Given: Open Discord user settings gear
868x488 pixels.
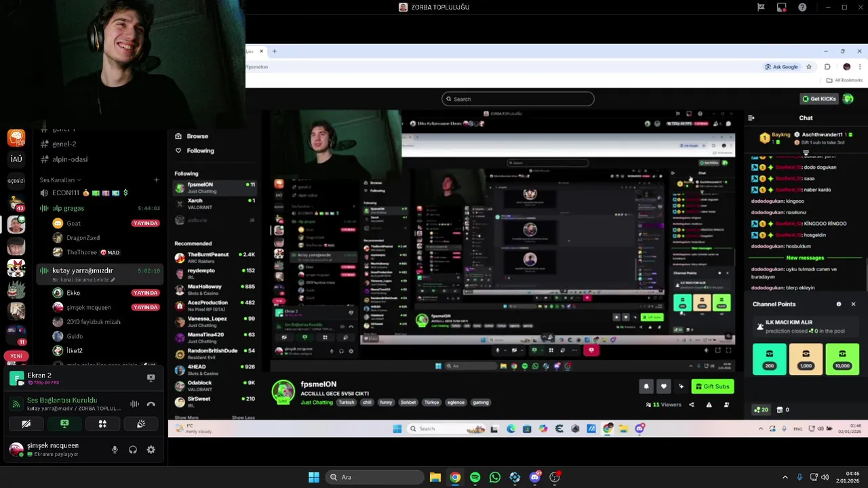Looking at the screenshot, I should click(151, 449).
